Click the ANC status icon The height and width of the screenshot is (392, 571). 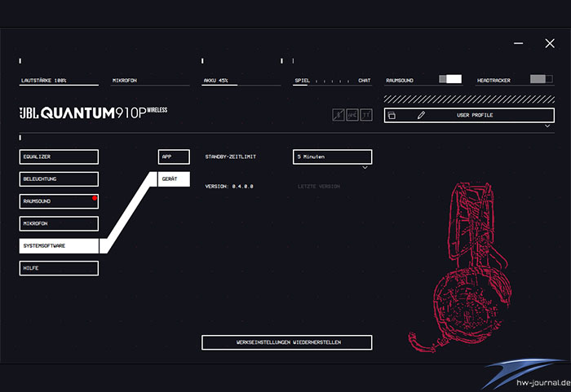(352, 115)
